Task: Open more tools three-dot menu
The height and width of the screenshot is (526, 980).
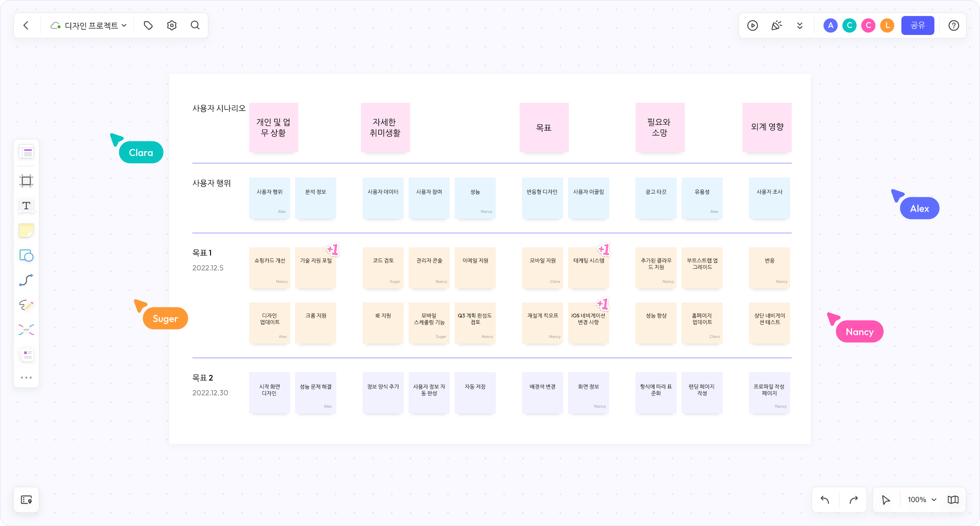Action: pos(26,377)
